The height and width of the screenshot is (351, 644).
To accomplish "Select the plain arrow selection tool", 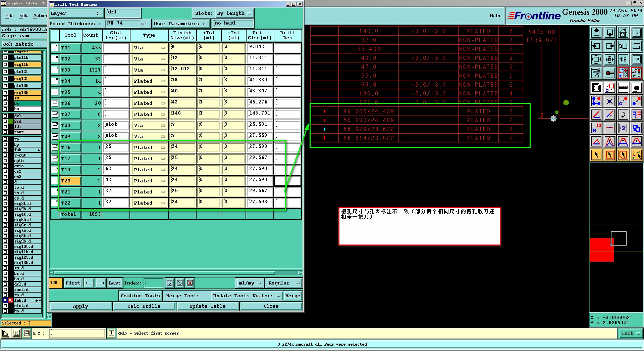I will (596, 155).
